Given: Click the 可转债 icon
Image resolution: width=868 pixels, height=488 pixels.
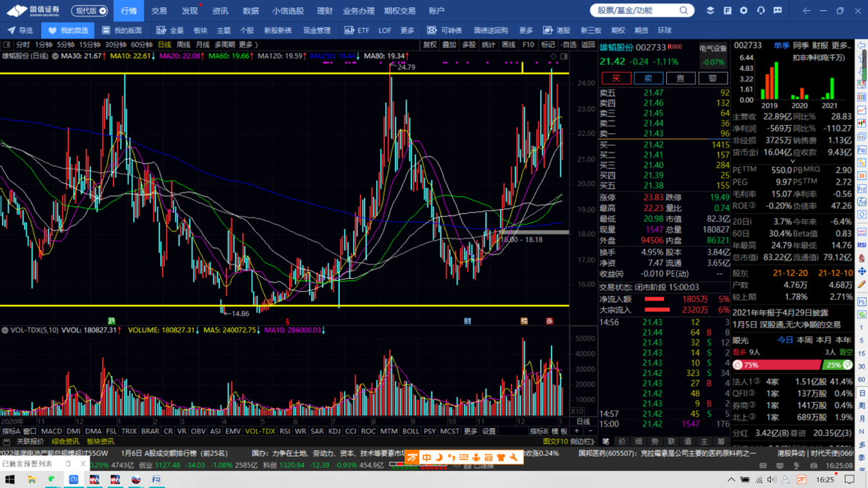Looking at the screenshot, I should (x=432, y=30).
